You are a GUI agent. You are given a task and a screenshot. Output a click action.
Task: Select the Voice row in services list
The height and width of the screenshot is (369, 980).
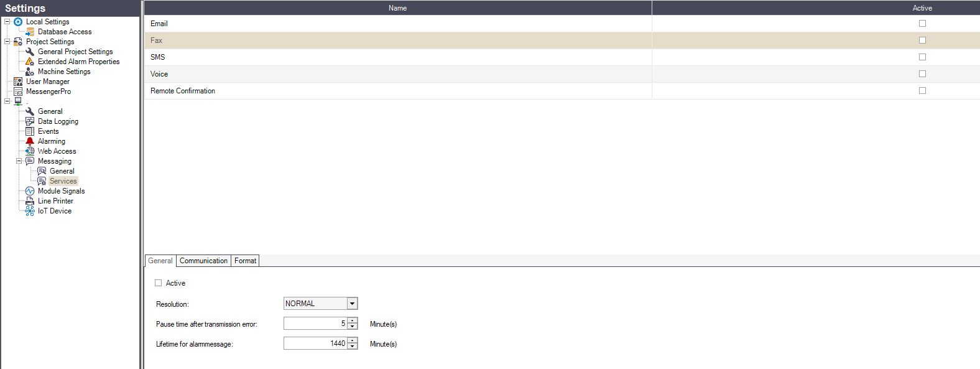point(562,74)
